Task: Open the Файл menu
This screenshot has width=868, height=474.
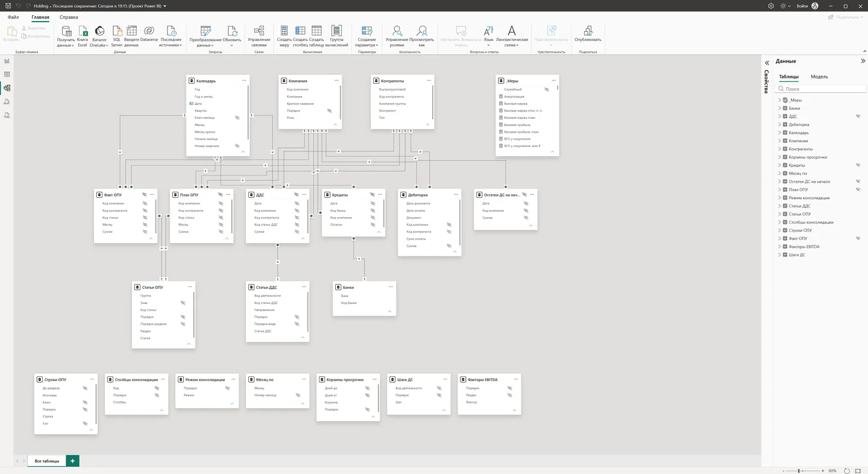Action: pyautogui.click(x=13, y=17)
